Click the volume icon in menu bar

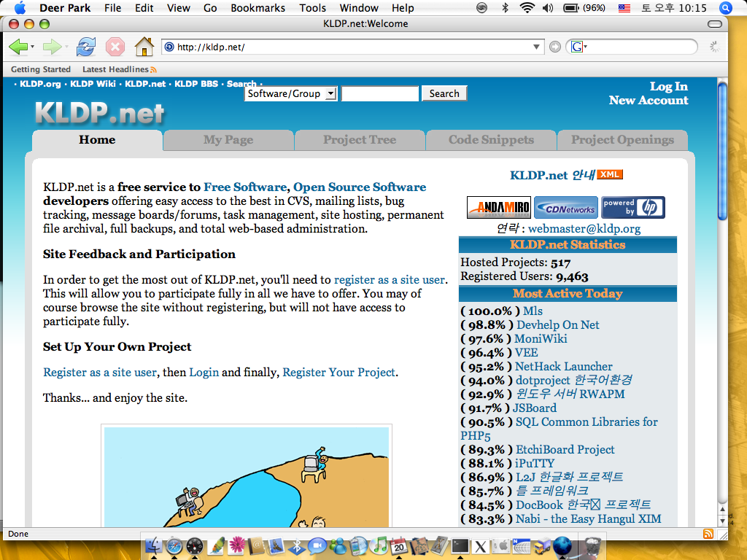(548, 7)
